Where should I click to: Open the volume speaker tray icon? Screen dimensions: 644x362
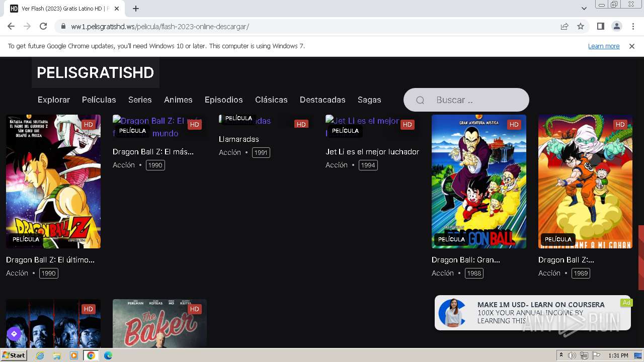point(572,355)
